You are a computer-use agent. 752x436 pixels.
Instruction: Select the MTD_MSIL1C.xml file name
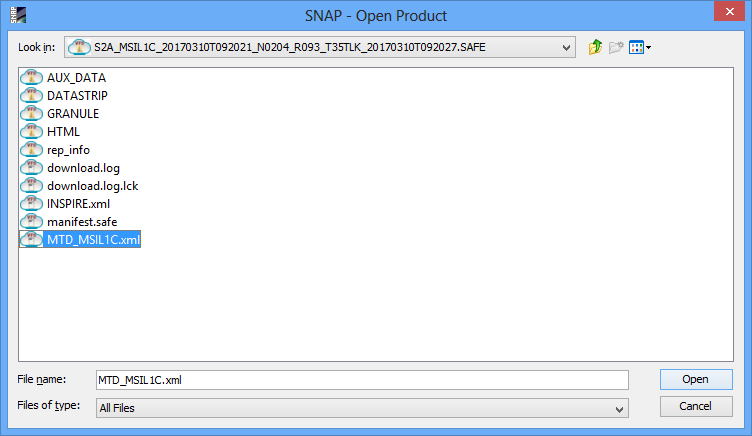click(93, 240)
